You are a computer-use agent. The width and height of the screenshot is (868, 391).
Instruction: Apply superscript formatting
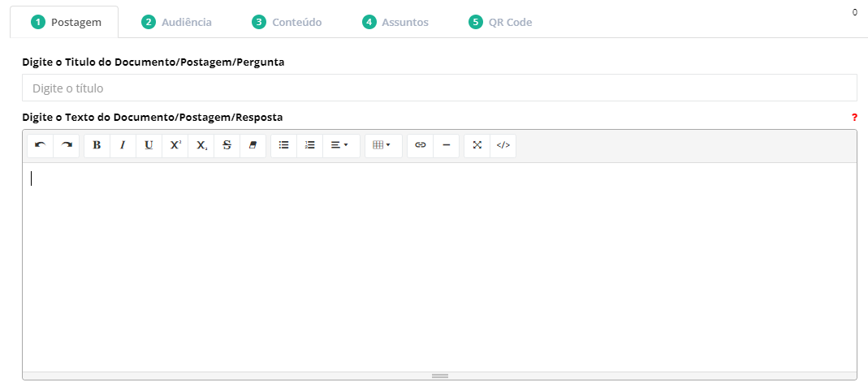tap(175, 145)
